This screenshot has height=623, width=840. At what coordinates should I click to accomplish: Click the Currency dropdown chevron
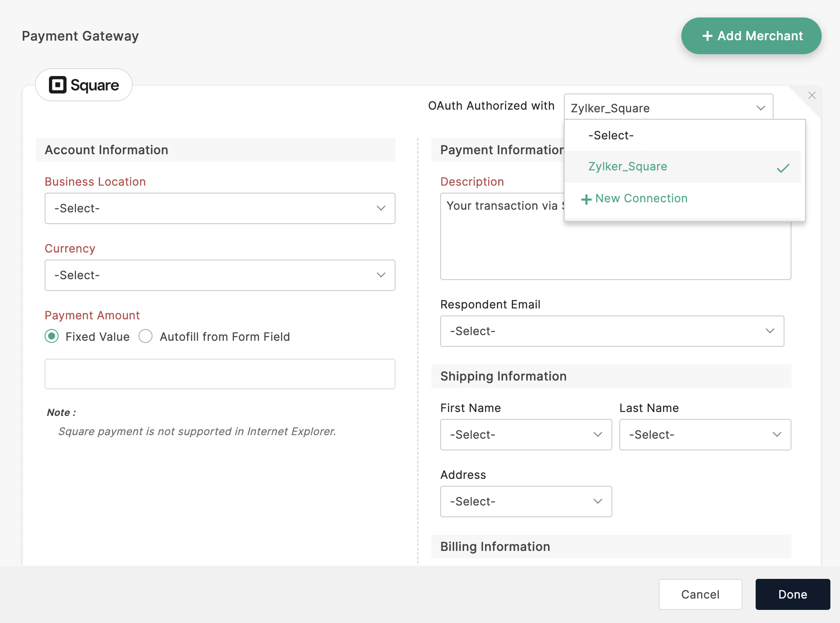(381, 275)
